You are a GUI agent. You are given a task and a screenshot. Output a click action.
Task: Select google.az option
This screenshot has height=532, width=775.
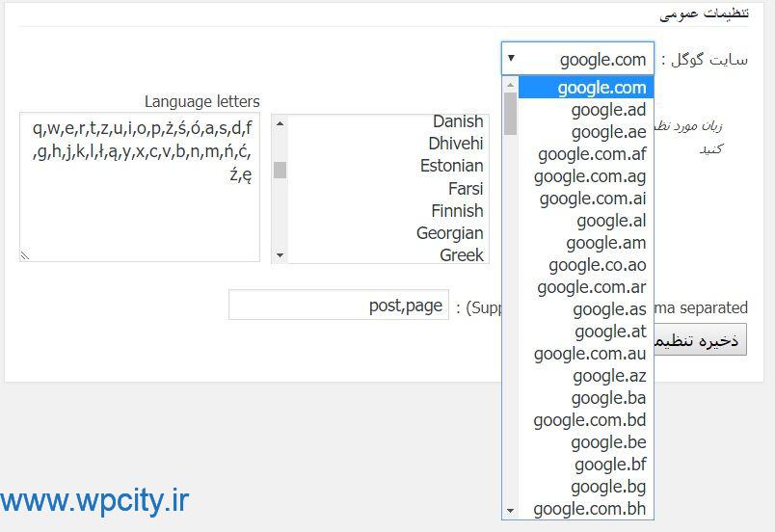586,376
